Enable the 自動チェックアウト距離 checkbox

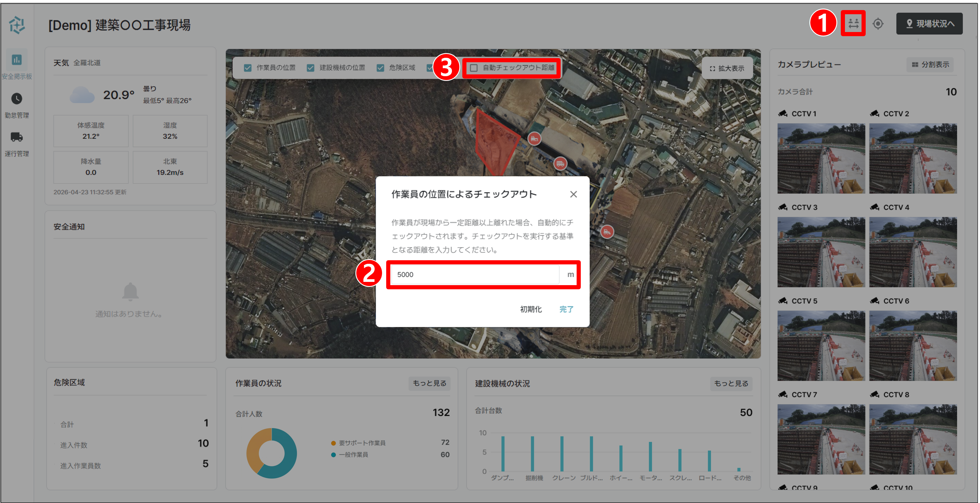474,68
